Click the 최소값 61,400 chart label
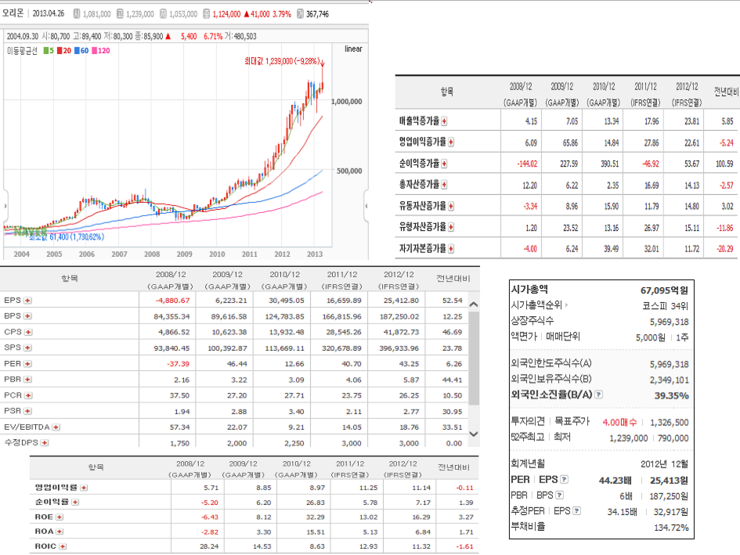The height and width of the screenshot is (555, 740). pyautogui.click(x=66, y=237)
